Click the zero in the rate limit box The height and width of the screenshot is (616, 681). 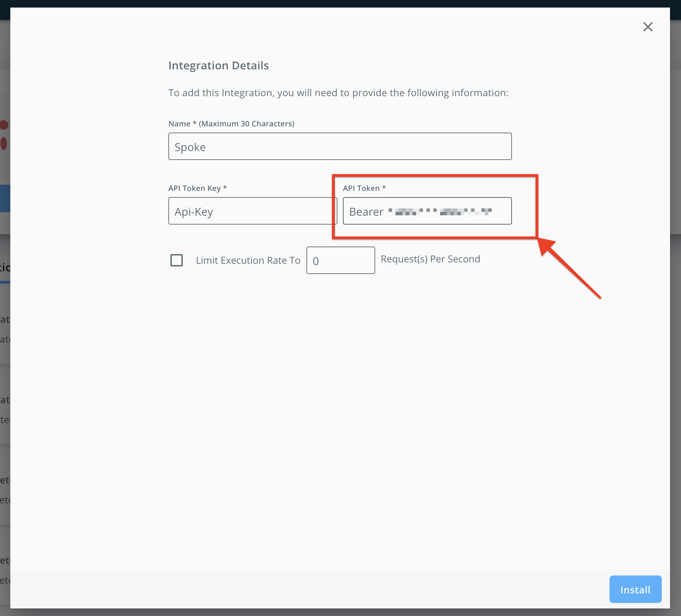315,261
